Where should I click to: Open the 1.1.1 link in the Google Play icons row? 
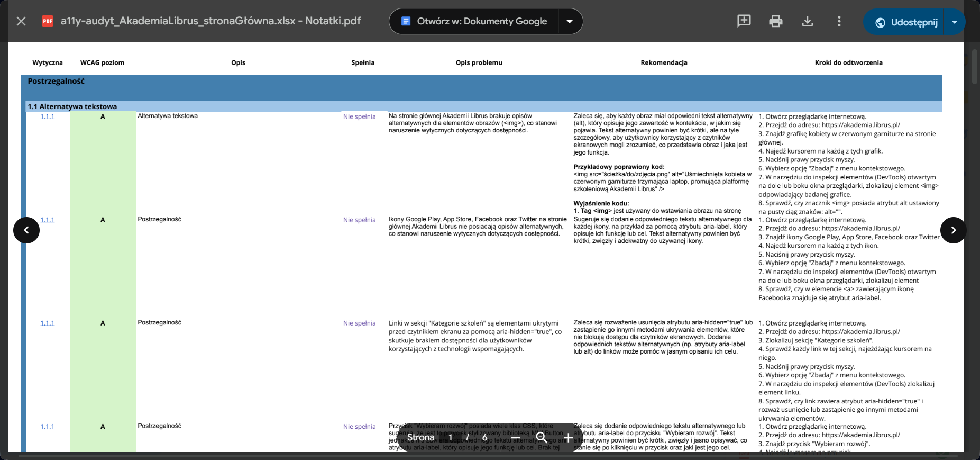[48, 220]
